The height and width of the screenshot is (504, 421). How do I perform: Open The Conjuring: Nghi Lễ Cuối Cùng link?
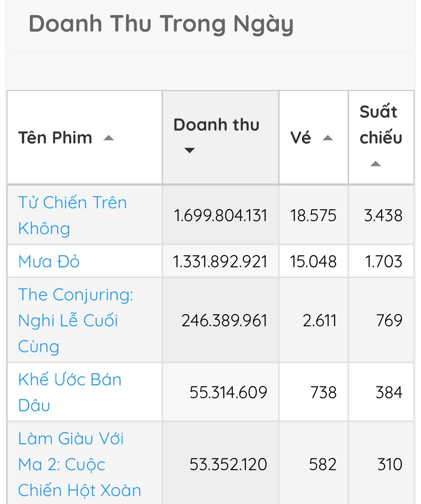(x=76, y=320)
